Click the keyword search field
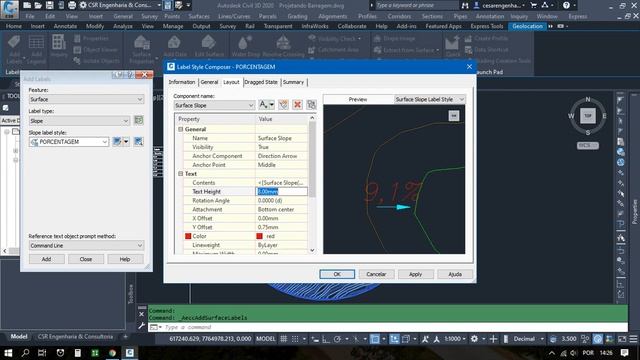Viewport: 640px width, 360px height. tap(416, 5)
